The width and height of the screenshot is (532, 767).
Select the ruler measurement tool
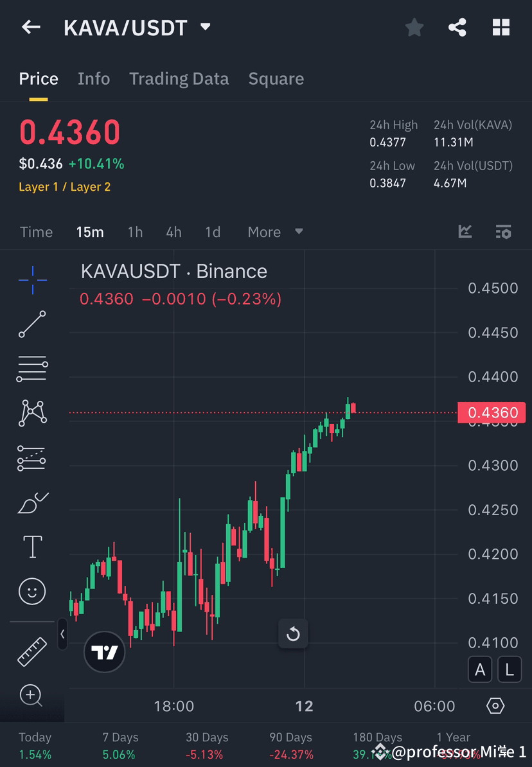click(x=32, y=651)
